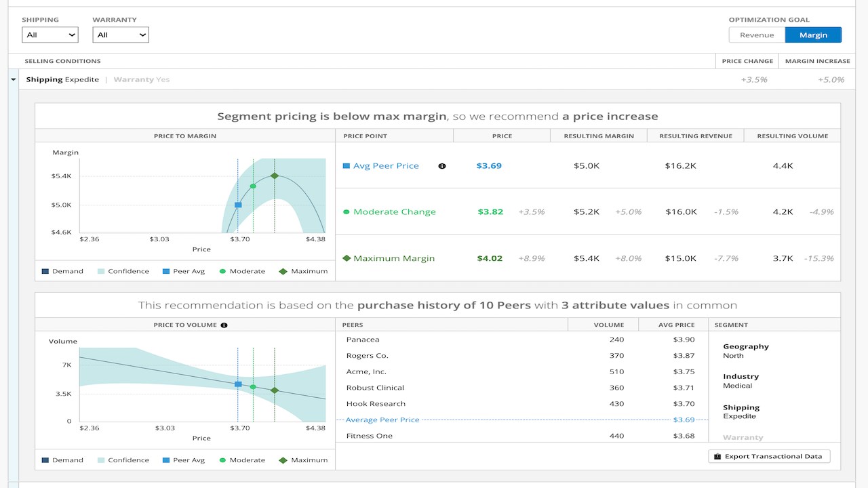The width and height of the screenshot is (868, 488).
Task: Click the green Moderate Change circle icon
Action: tap(347, 212)
